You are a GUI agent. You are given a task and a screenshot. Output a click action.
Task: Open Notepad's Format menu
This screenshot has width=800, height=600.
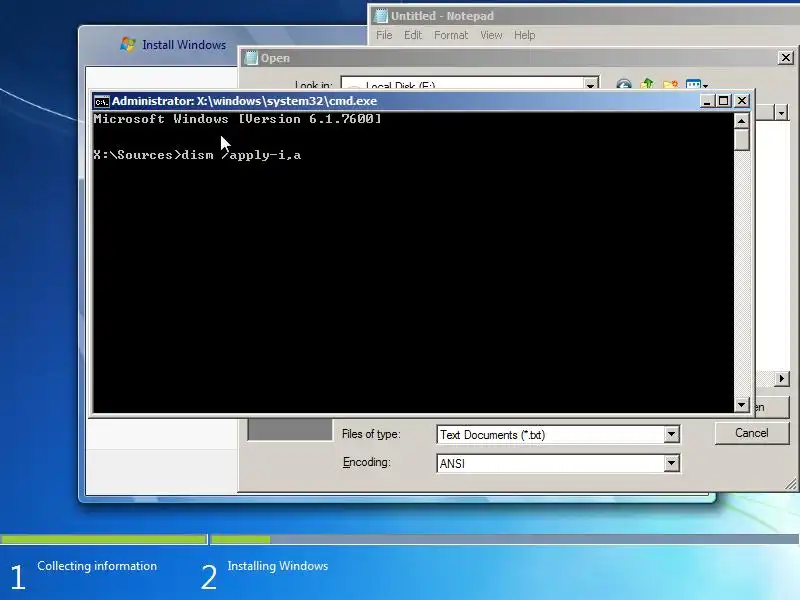451,35
